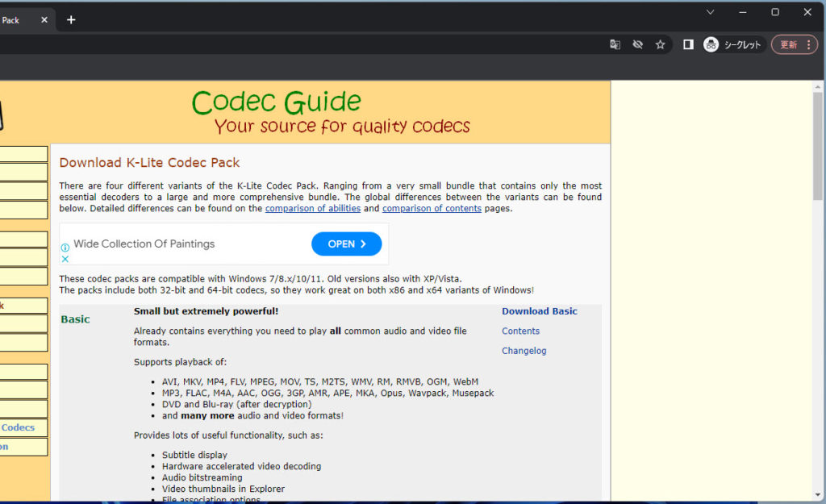
Task: Close the current browser tab
Action: point(44,19)
